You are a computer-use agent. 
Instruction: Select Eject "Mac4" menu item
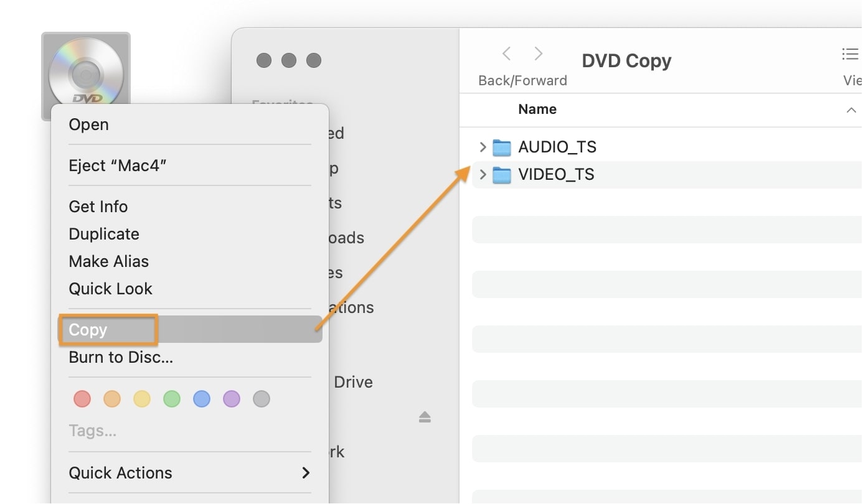pyautogui.click(x=117, y=166)
